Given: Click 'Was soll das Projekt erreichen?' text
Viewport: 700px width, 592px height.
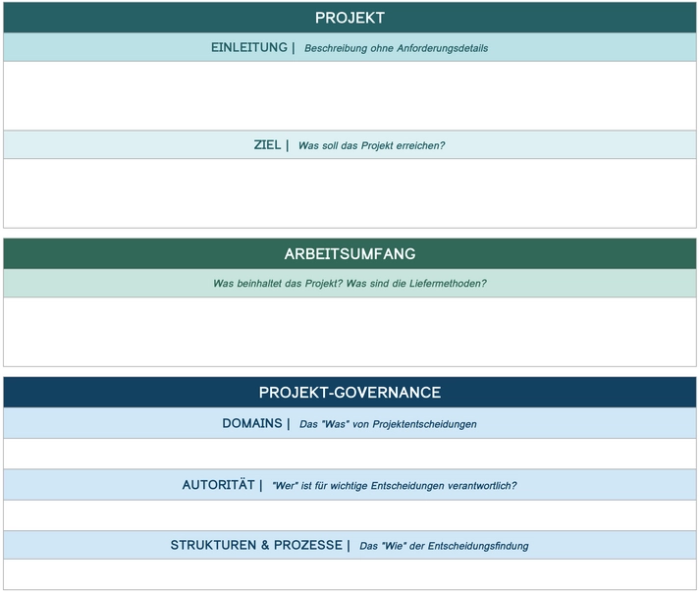Looking at the screenshot, I should 371,145.
